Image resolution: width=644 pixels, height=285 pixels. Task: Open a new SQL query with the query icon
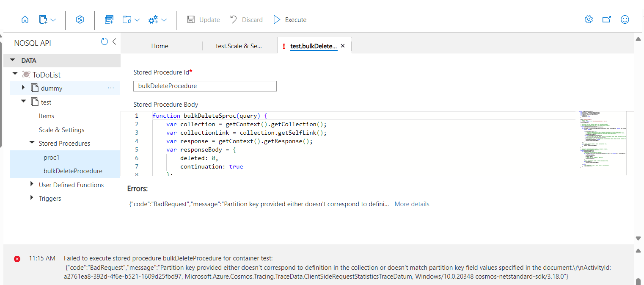tap(109, 19)
